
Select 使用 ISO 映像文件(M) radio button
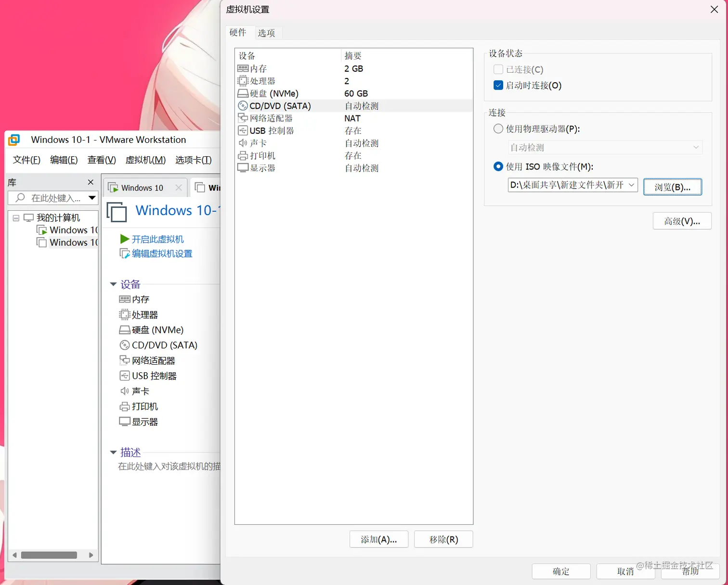coord(498,166)
